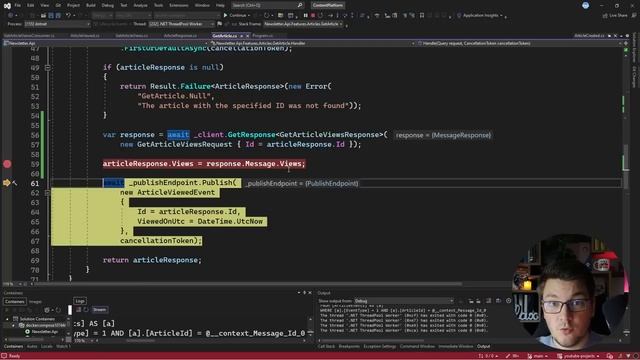Open the Handle method navigation dropdown
Viewport: 640px width, 360px height.
click(x=518, y=43)
